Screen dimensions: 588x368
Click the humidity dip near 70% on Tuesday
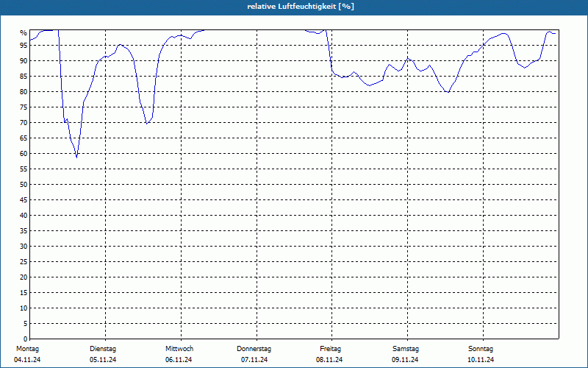146,124
